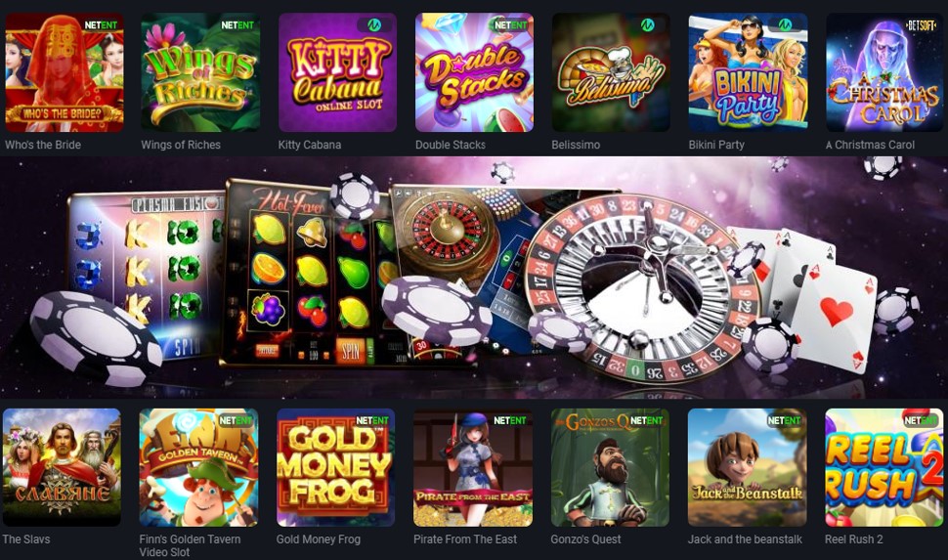Choose the Belissimo game thumbnail
This screenshot has height=560, width=948.
[611, 72]
